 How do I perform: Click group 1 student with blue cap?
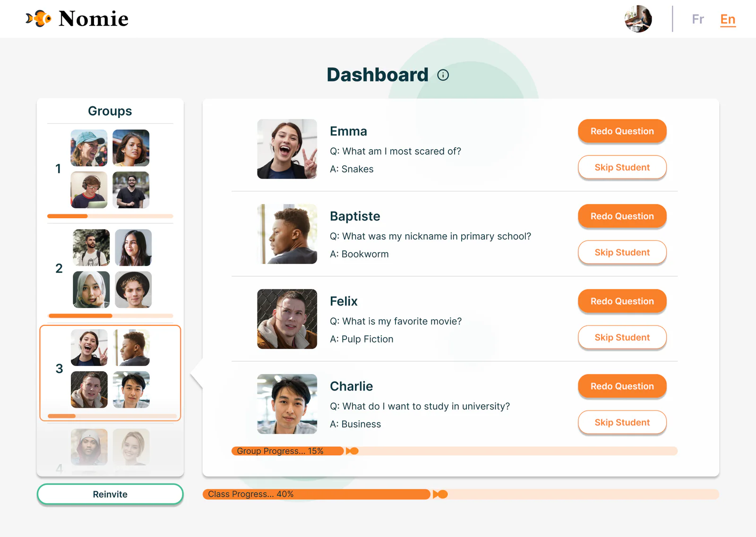[x=89, y=148]
